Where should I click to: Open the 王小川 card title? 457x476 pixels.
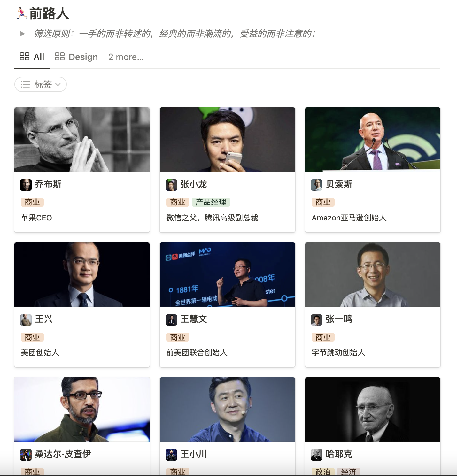click(194, 454)
